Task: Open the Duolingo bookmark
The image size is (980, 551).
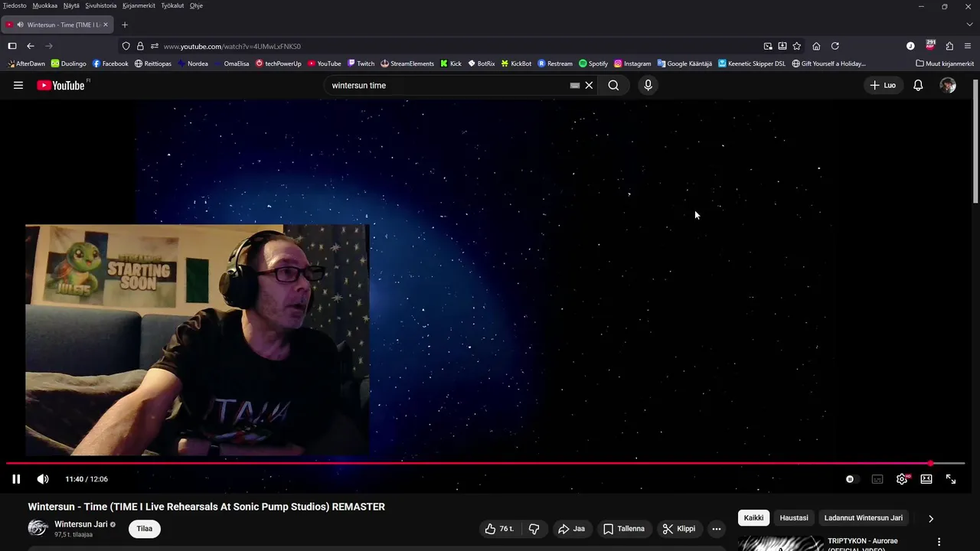Action: [69, 64]
